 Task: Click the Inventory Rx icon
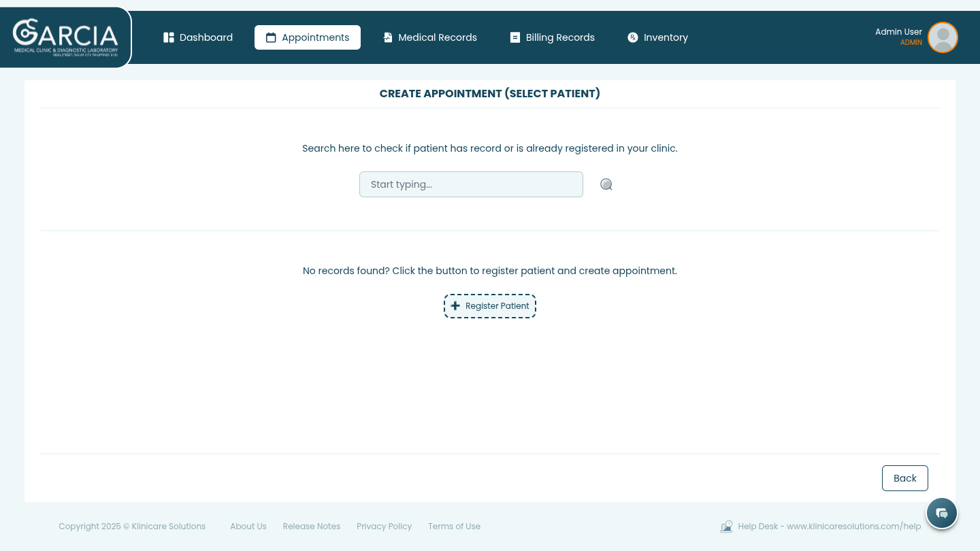pos(633,38)
